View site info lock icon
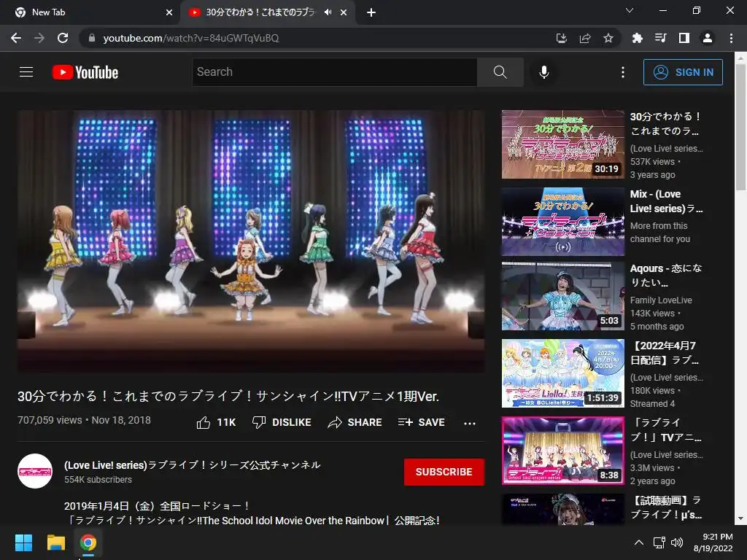747x560 pixels. (x=92, y=38)
